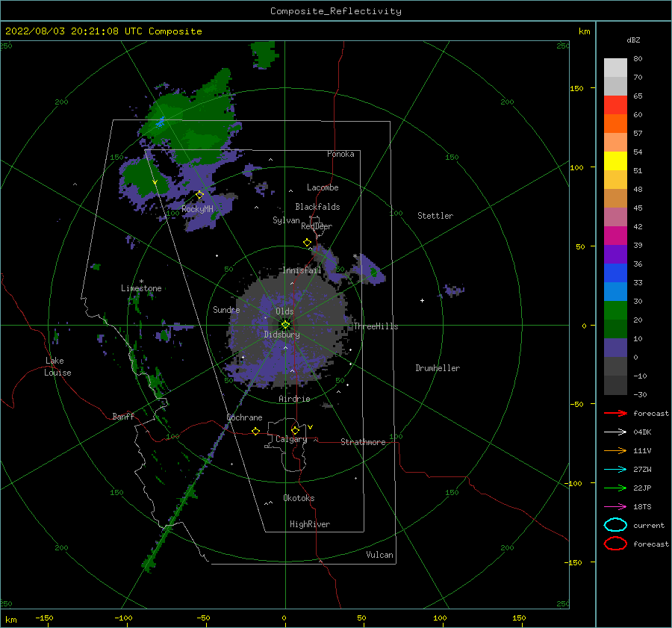Click the RedDeer city label
672x628 pixels.
click(317, 226)
